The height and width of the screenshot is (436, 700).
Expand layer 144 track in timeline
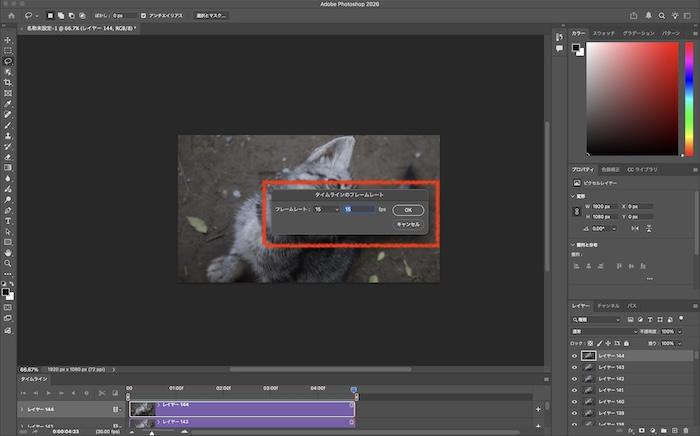[x=22, y=409]
